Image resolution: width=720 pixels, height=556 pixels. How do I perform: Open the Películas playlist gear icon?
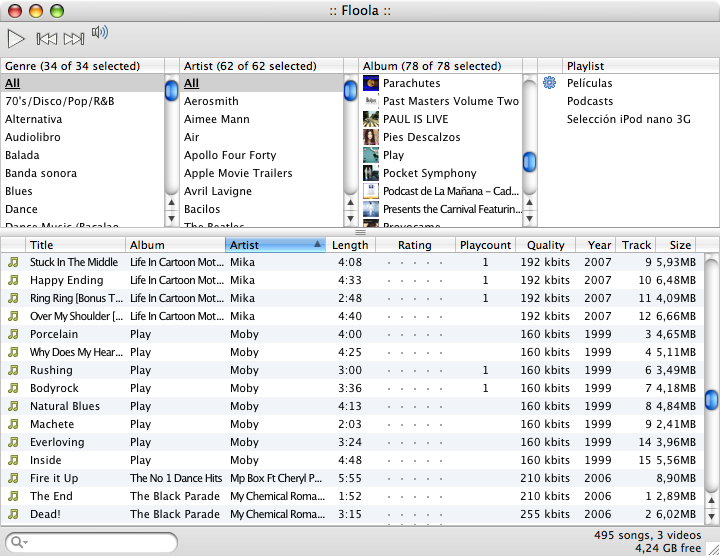549,83
